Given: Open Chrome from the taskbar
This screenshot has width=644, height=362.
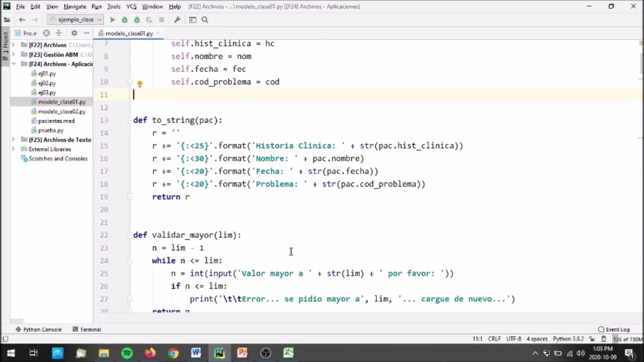Looking at the screenshot, I should point(173,353).
